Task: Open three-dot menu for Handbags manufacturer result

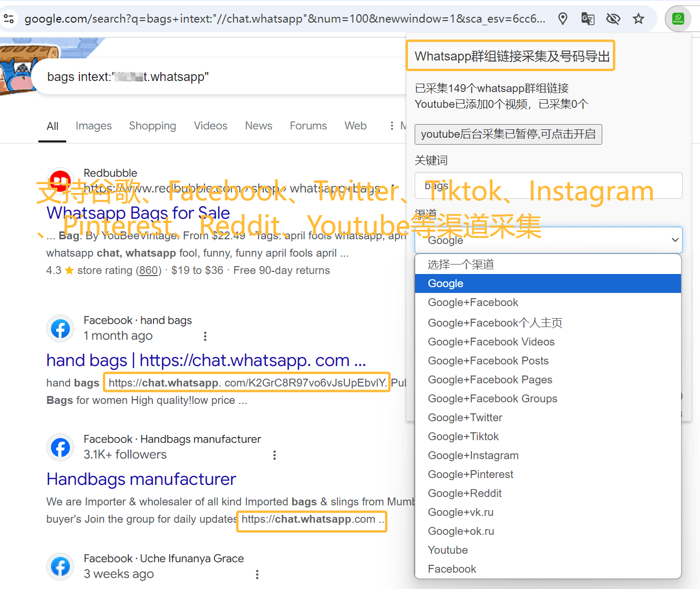Action: [274, 455]
